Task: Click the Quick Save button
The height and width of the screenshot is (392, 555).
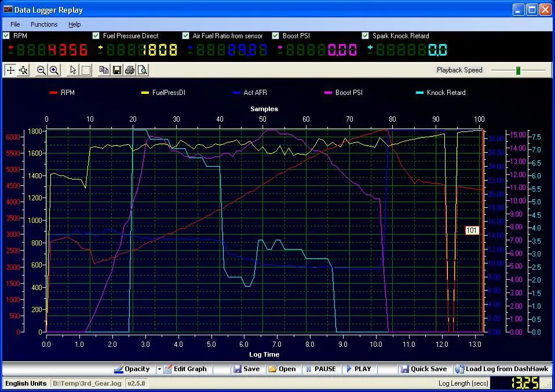Action: coord(424,369)
